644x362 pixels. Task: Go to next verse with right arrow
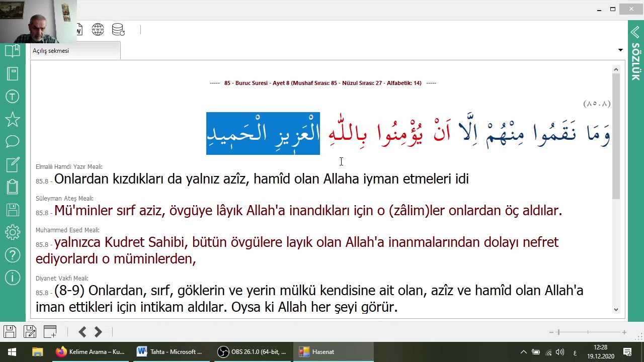coord(98,332)
